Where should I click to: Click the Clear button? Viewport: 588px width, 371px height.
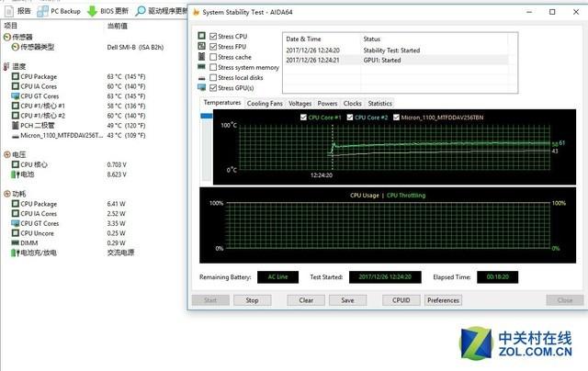(x=306, y=300)
